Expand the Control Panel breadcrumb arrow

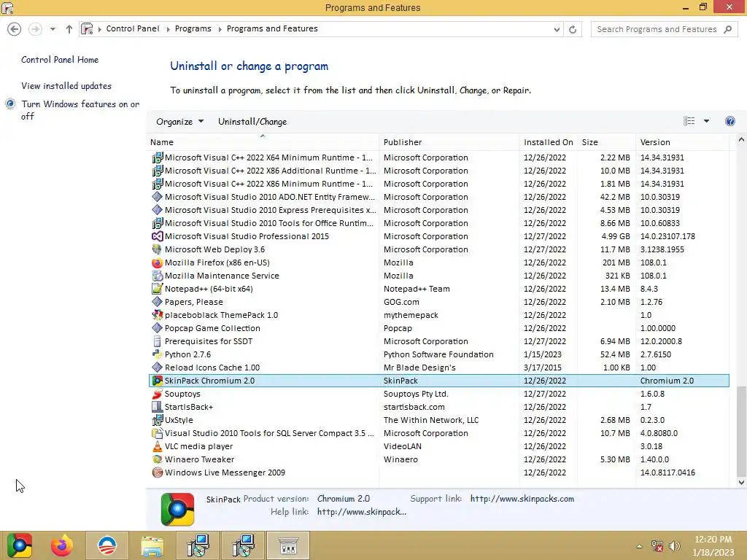[x=168, y=29]
